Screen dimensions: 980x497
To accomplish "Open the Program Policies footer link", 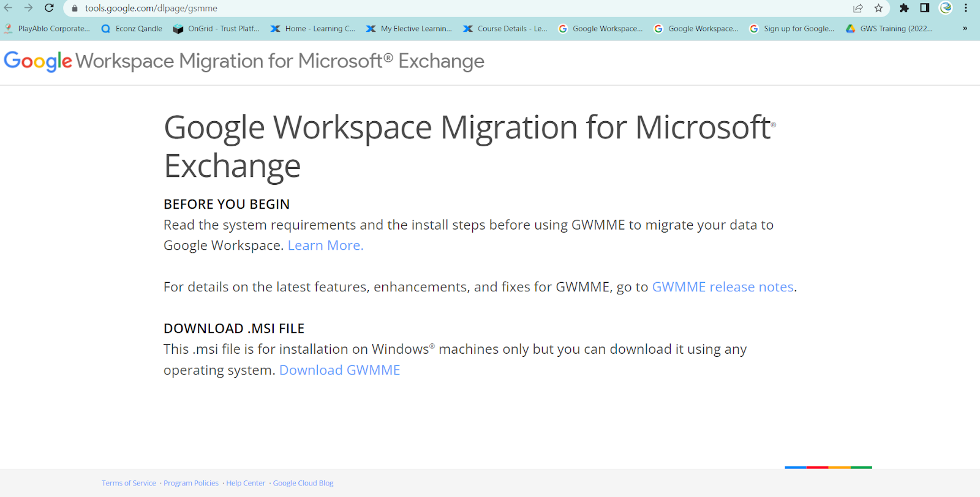I will tap(191, 484).
